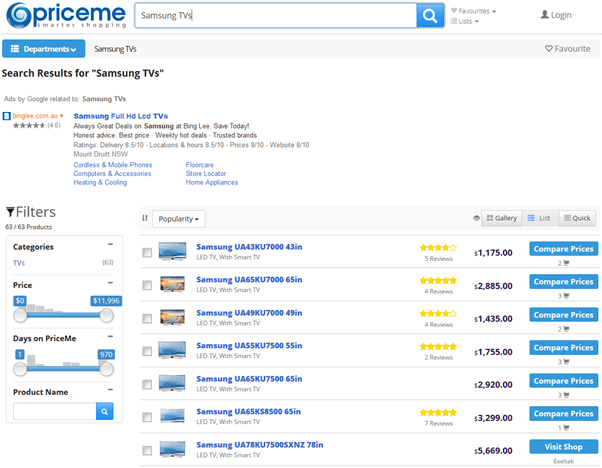This screenshot has width=602, height=468.
Task: Click the binglee ad favicon
Action: [7, 116]
